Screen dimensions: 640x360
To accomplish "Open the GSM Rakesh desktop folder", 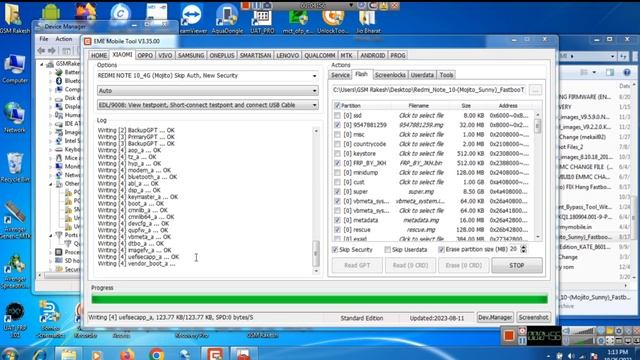I will pyautogui.click(x=14, y=17).
